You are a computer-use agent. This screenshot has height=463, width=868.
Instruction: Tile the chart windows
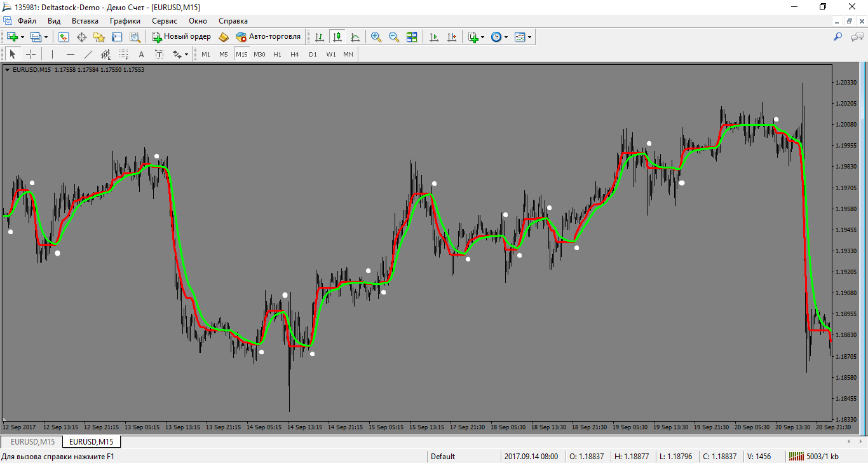coord(412,37)
